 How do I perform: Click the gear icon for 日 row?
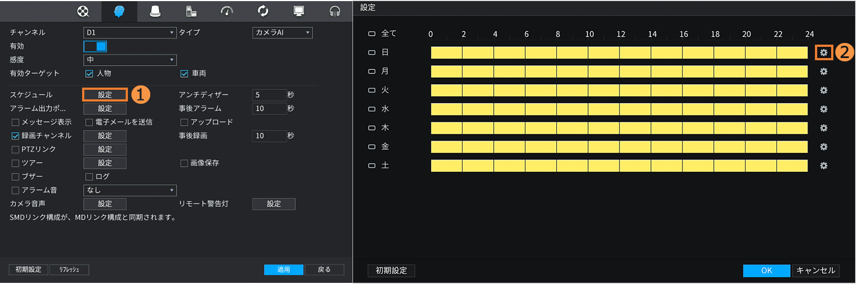coord(823,52)
